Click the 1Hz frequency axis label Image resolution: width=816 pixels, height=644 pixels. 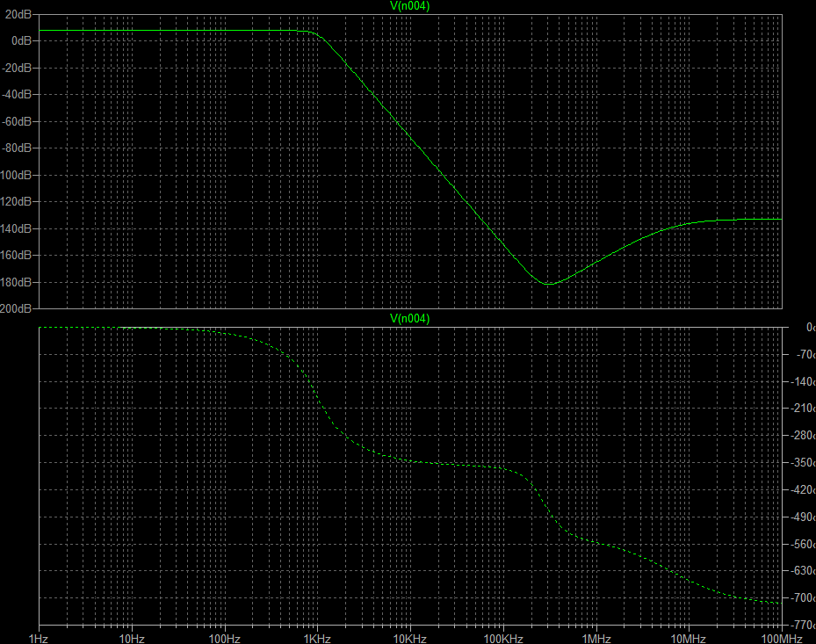(x=39, y=637)
